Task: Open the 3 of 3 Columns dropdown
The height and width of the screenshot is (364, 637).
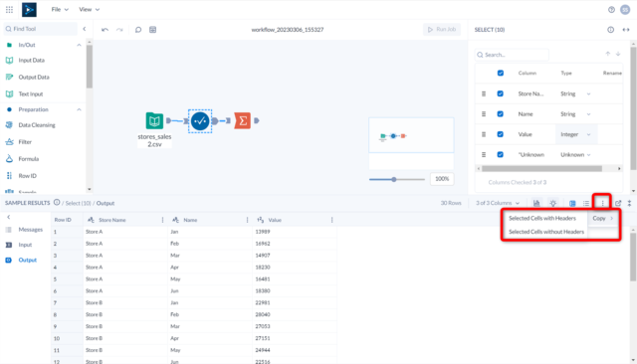Action: click(498, 203)
